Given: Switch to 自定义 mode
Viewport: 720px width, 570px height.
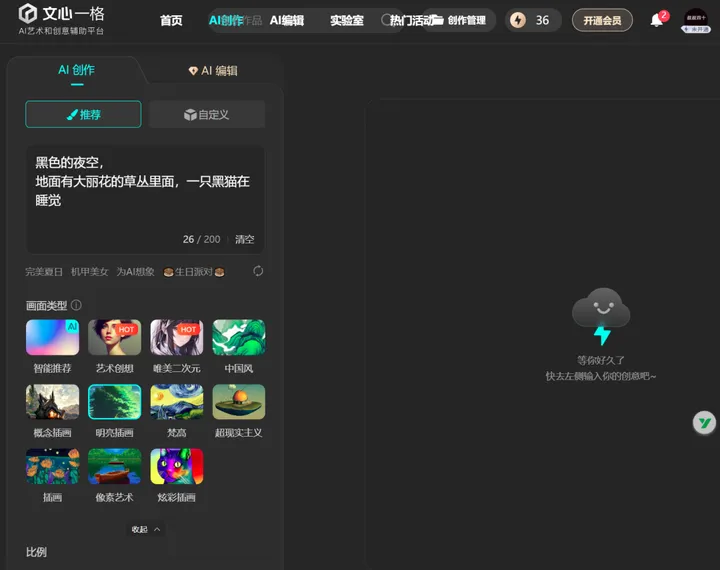Looking at the screenshot, I should coord(207,115).
